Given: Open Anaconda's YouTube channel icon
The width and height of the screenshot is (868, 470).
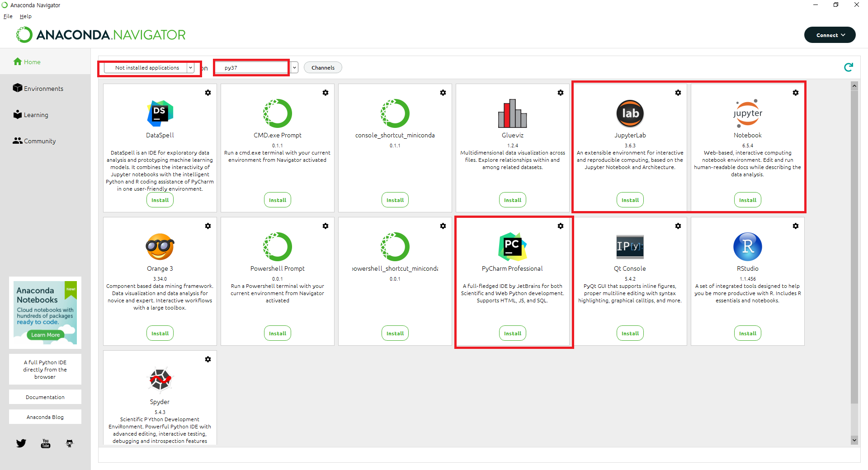Looking at the screenshot, I should [x=46, y=443].
